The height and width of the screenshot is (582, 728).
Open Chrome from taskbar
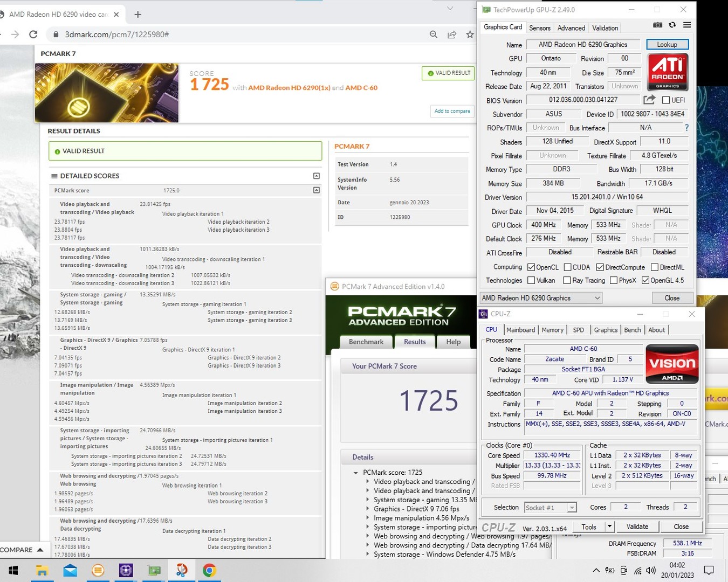tap(209, 570)
